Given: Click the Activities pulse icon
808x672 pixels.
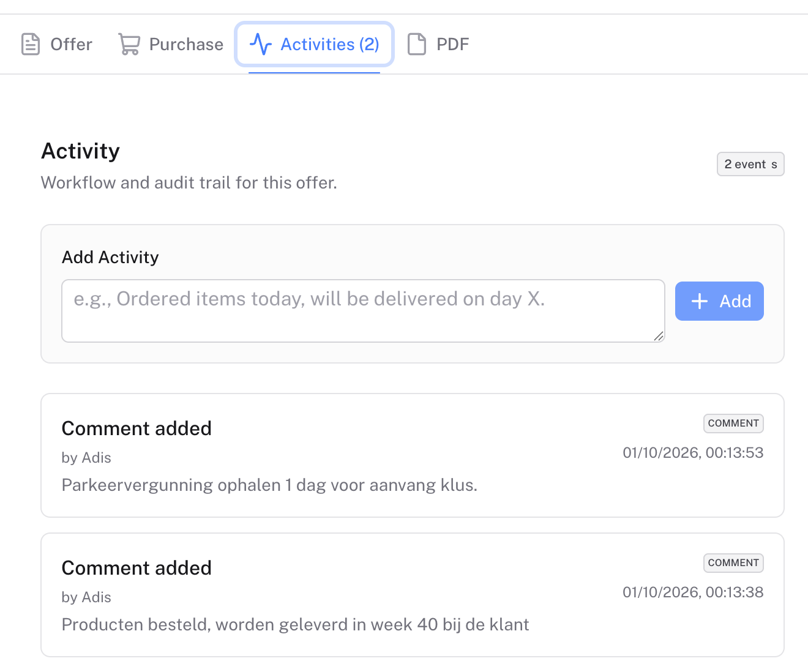Looking at the screenshot, I should click(x=261, y=44).
